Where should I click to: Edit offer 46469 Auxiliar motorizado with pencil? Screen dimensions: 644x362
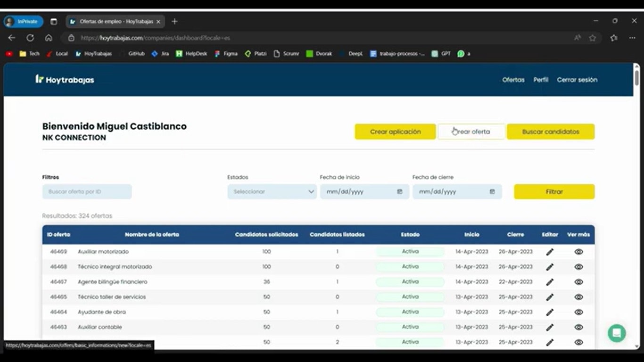[x=550, y=252]
